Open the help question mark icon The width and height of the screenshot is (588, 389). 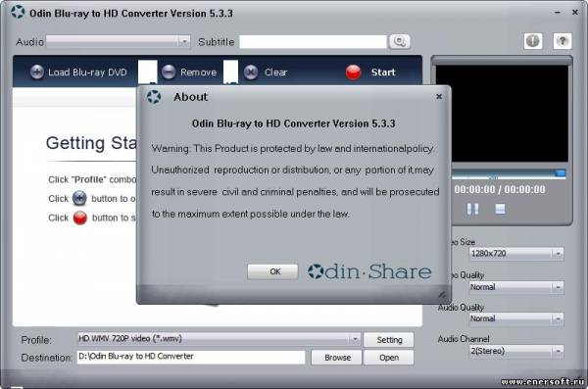(x=563, y=41)
